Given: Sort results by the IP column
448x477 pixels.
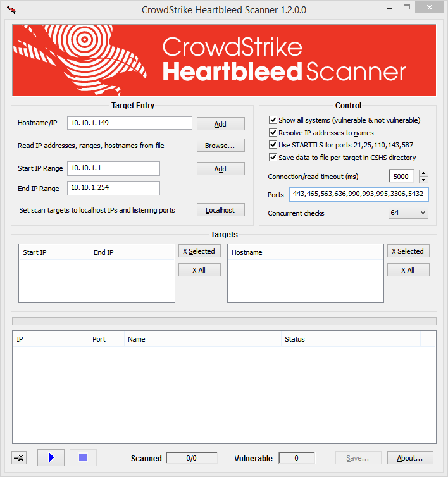Looking at the screenshot, I should [x=51, y=339].
